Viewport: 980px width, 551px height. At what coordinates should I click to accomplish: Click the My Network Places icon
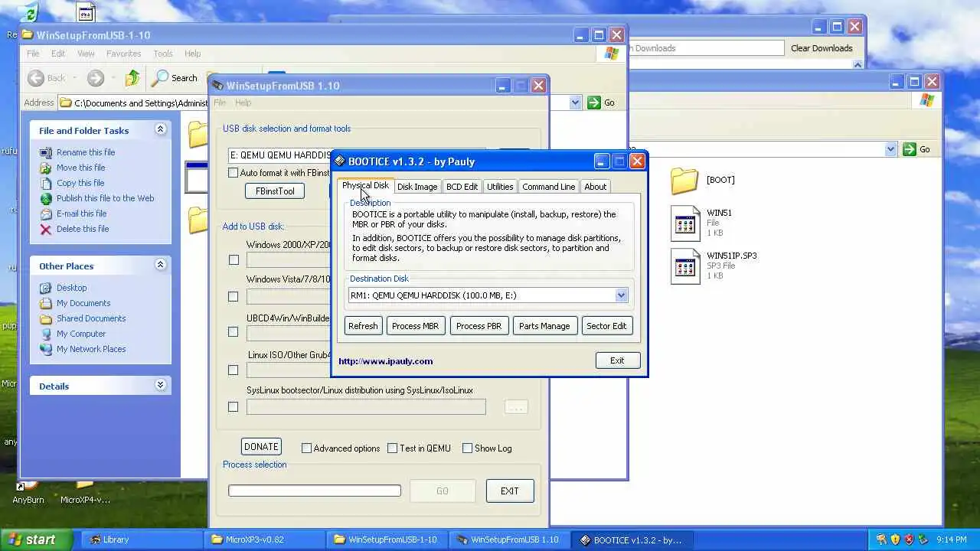[x=46, y=349]
